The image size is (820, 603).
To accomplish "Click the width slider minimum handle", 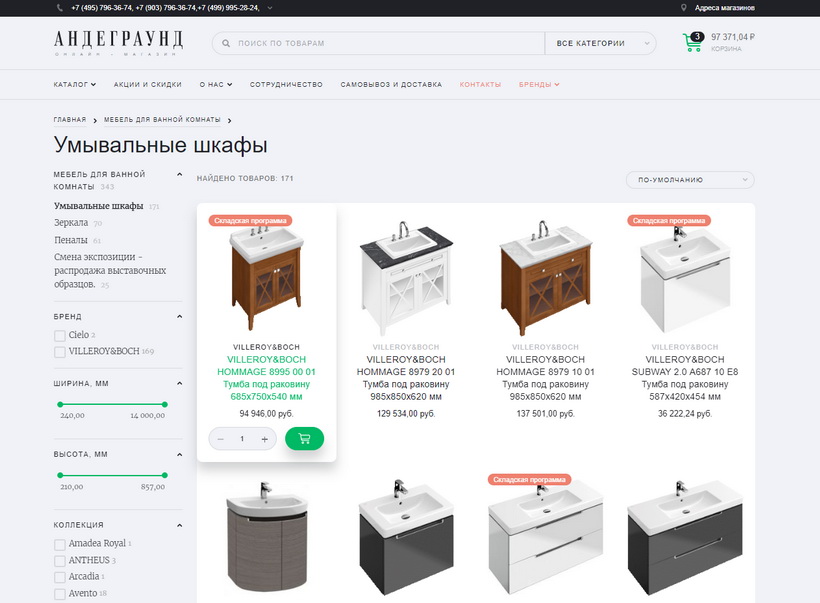I will [x=60, y=404].
